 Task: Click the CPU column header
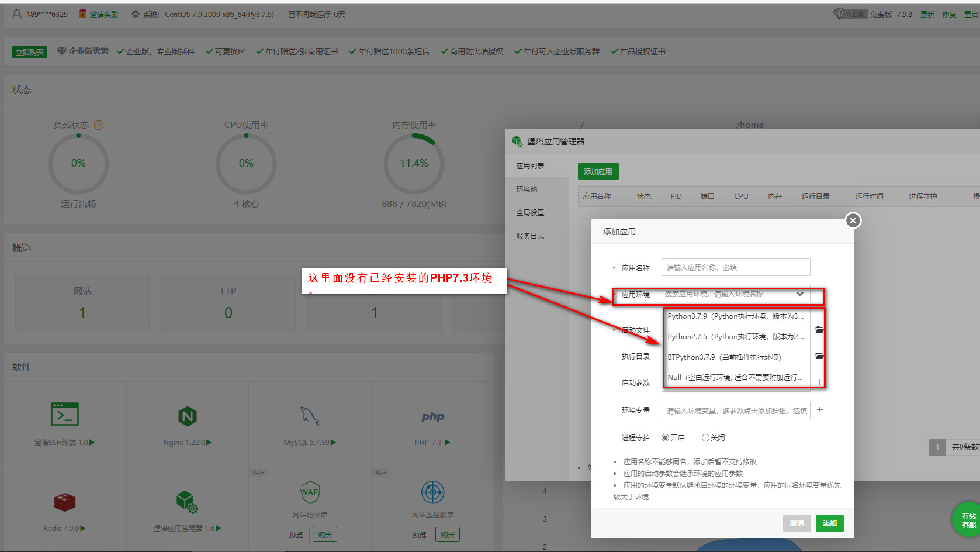tap(741, 196)
